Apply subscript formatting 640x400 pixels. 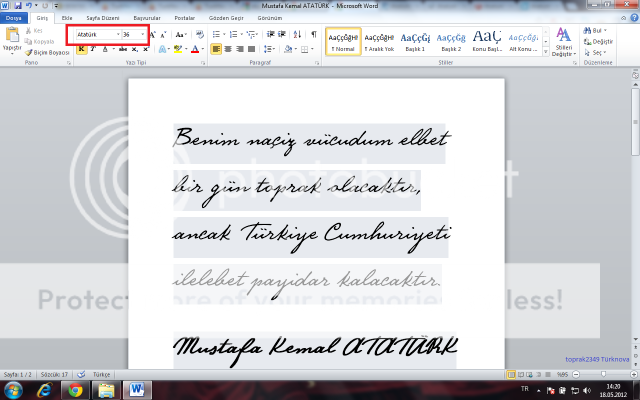click(135, 49)
